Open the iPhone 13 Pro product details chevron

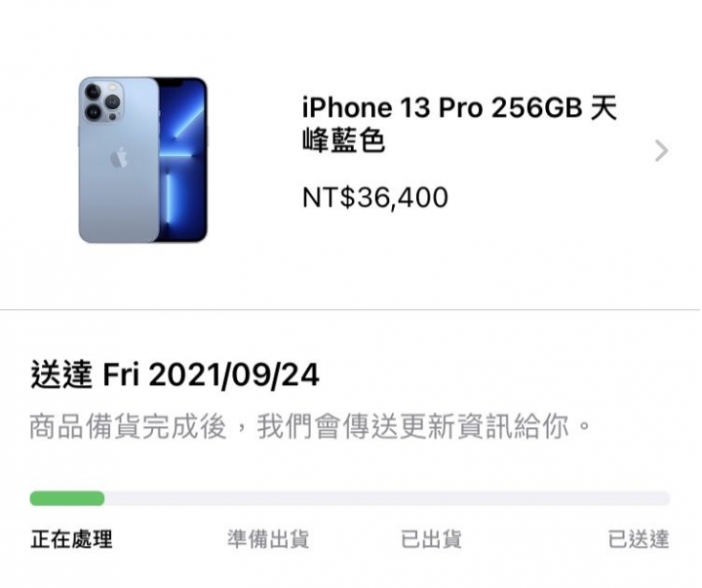point(661,151)
